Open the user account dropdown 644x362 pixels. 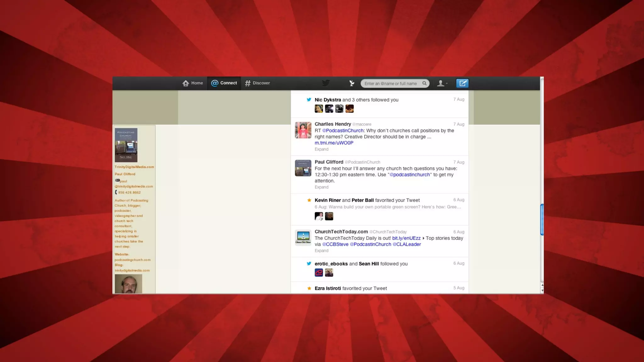point(442,83)
